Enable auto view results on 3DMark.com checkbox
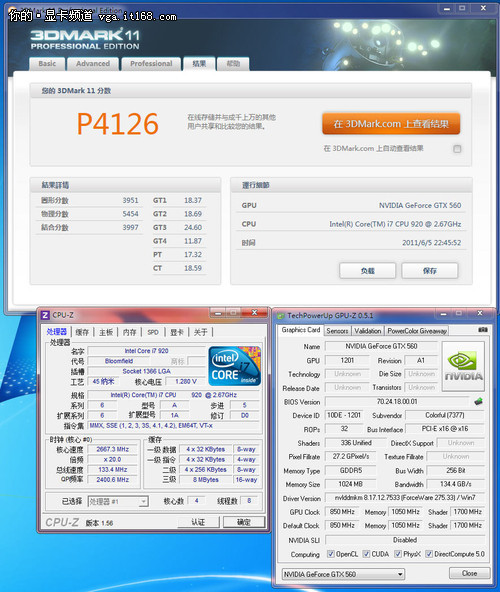Image resolution: width=500 pixels, height=592 pixels. (457, 149)
